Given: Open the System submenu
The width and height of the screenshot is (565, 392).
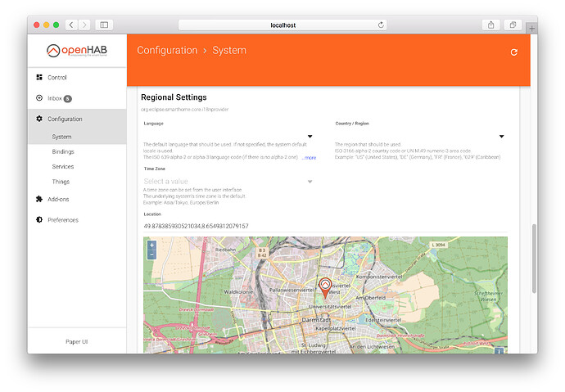Looking at the screenshot, I should (77, 137).
